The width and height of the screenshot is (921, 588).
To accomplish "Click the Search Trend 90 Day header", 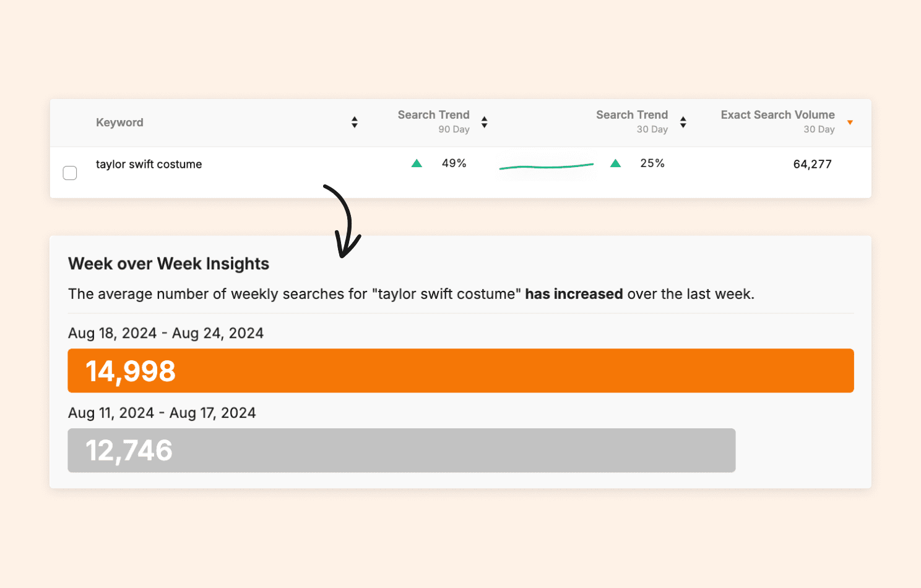I will tap(433, 121).
